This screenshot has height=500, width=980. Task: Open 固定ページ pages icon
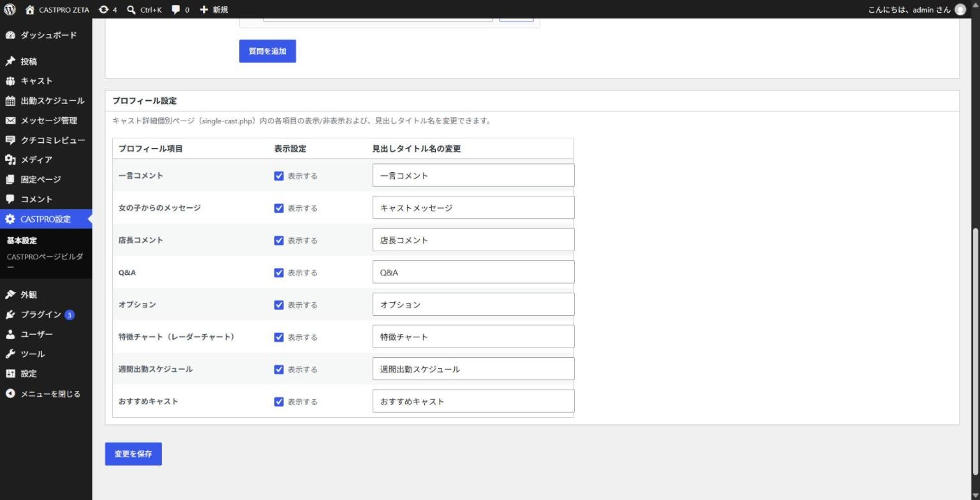[10, 179]
